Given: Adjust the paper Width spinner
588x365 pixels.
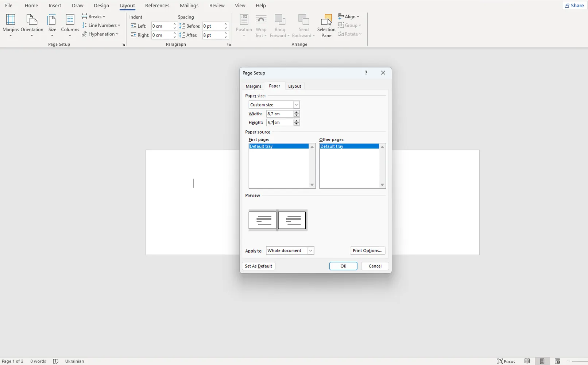Looking at the screenshot, I should coord(297,114).
